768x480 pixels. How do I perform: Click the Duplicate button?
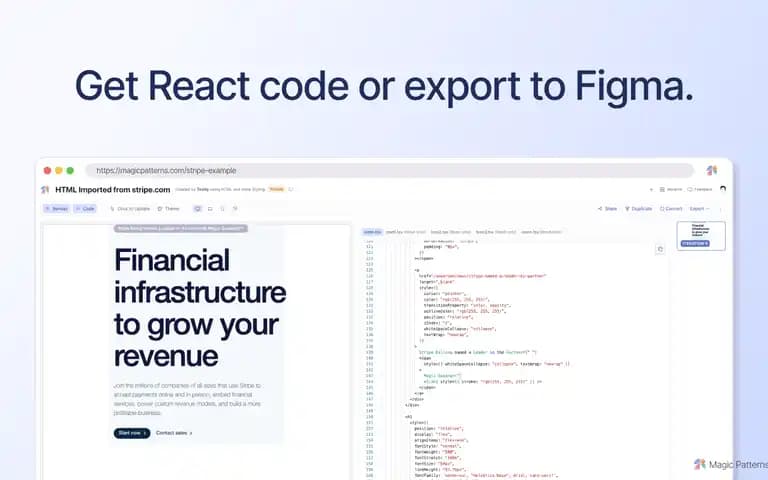pos(638,209)
